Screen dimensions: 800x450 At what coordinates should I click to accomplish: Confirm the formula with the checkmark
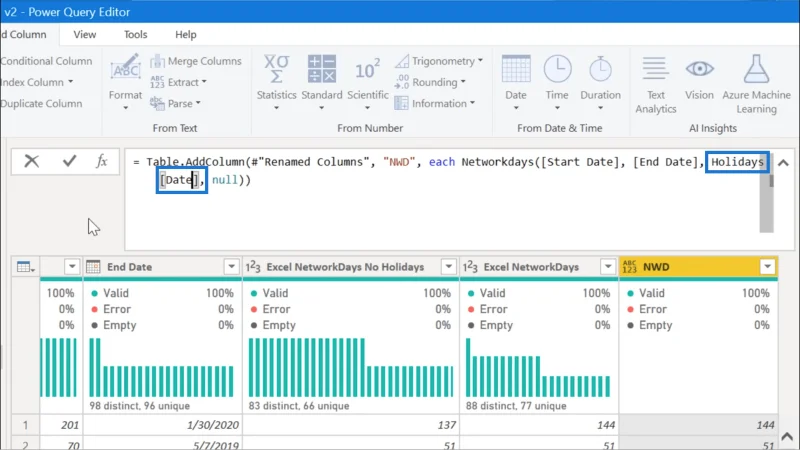[x=69, y=161]
